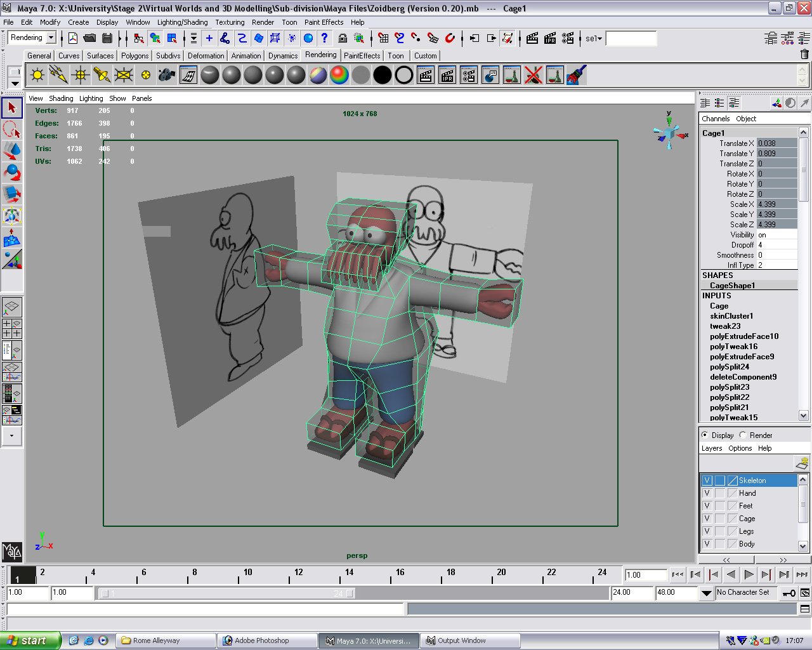The image size is (812, 650).
Task: Open the Windows Start menu
Action: pyautogui.click(x=30, y=640)
